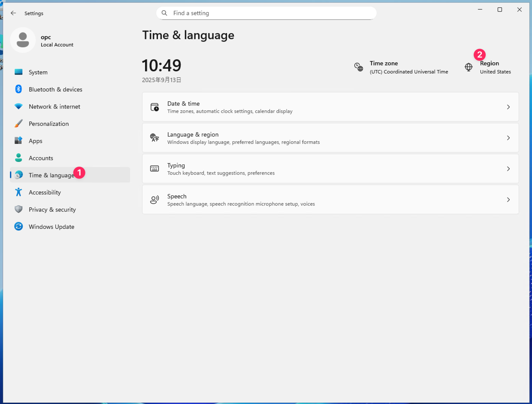
Task: Click the opc user avatar
Action: 22,40
